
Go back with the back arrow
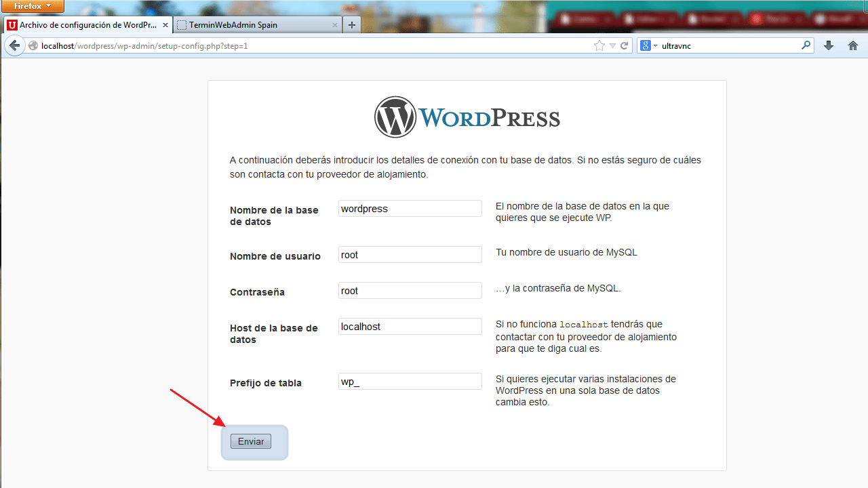pos(14,45)
